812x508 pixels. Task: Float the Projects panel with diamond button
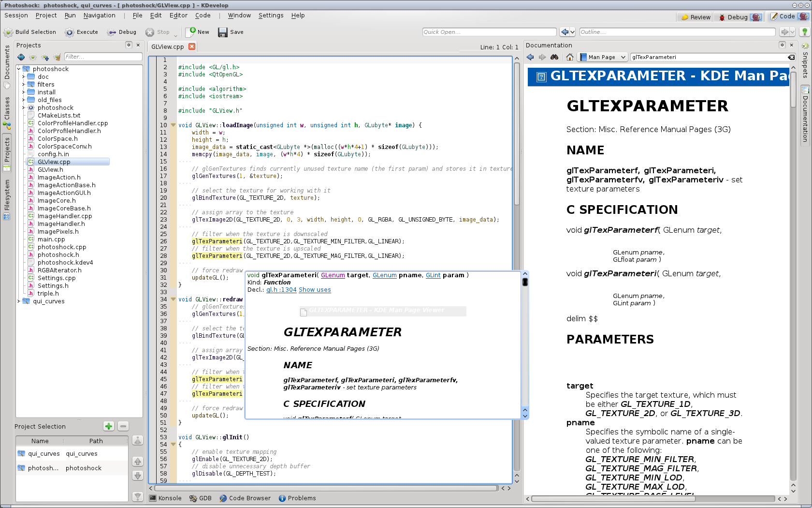point(129,45)
